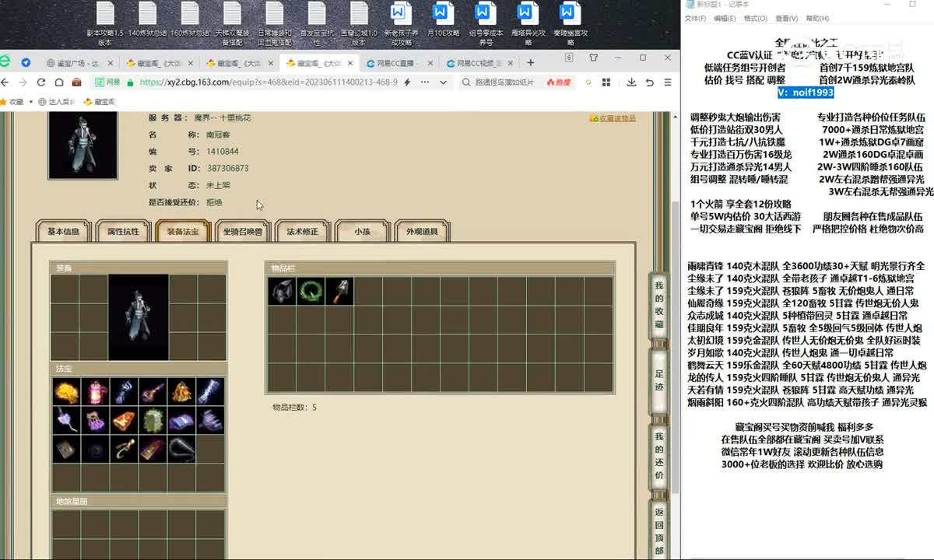The width and height of the screenshot is (934, 560).
Task: Select the pink lantern treasure icon
Action: point(96,393)
